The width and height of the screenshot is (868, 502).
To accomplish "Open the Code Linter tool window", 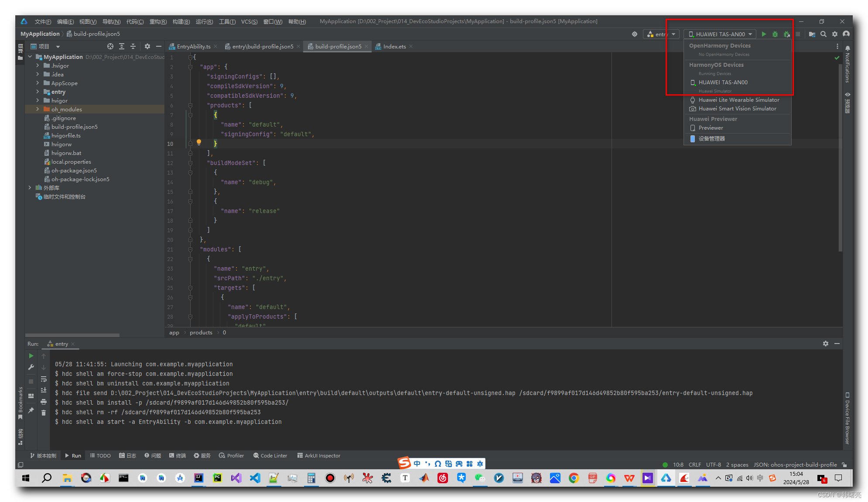I will click(270, 455).
